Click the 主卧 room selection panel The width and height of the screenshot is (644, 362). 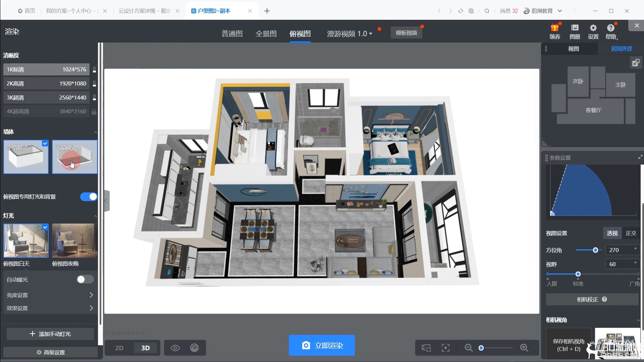point(620,84)
